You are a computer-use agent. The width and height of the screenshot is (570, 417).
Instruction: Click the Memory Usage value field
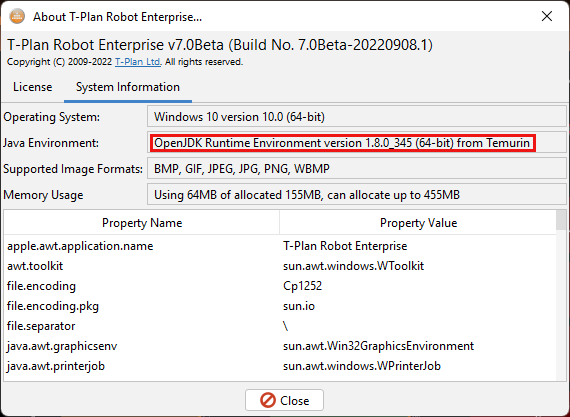pyautogui.click(x=357, y=195)
